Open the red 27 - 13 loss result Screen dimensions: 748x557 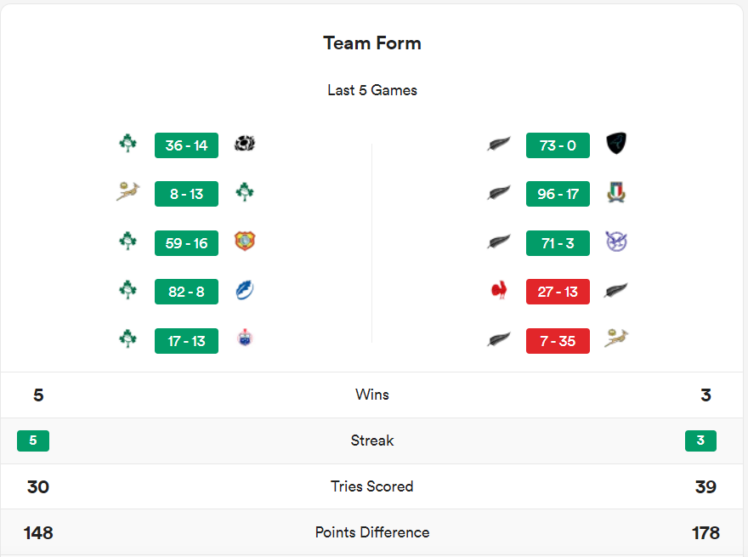coord(558,291)
